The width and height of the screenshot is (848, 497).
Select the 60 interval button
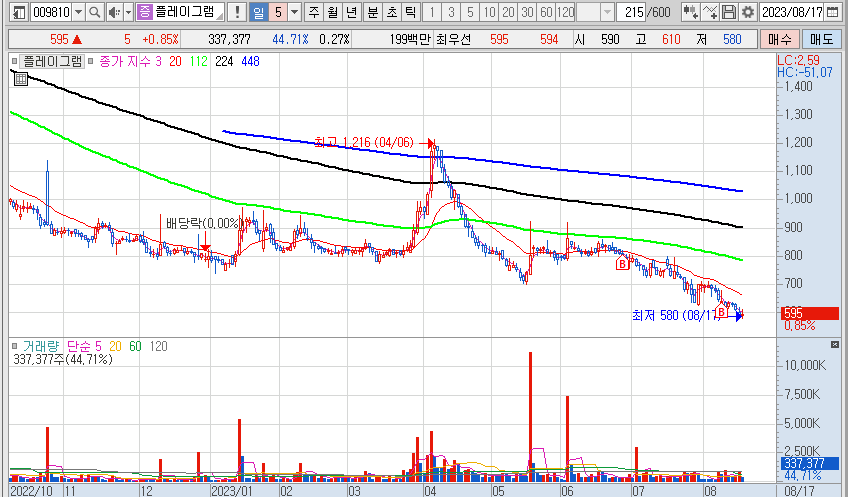click(x=546, y=12)
